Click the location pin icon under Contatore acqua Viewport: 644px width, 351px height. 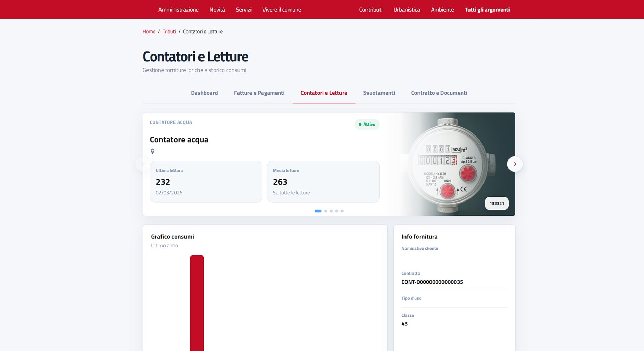153,151
